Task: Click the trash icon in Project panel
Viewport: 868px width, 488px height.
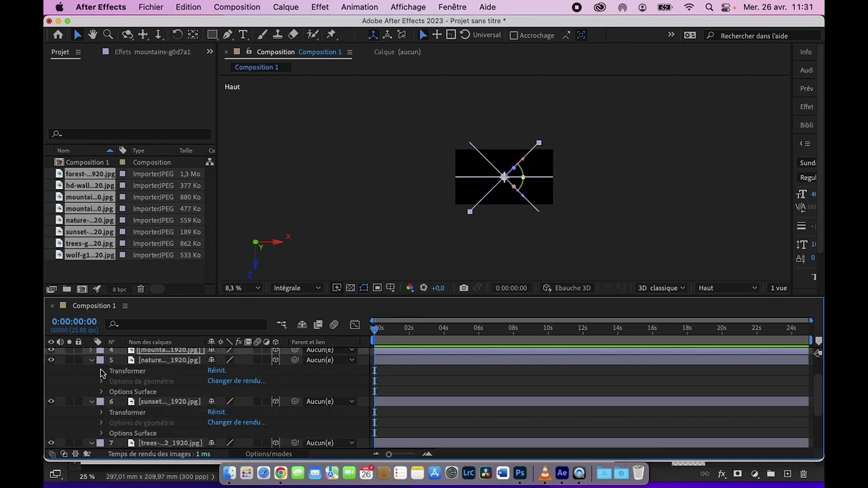Action: 140,289
